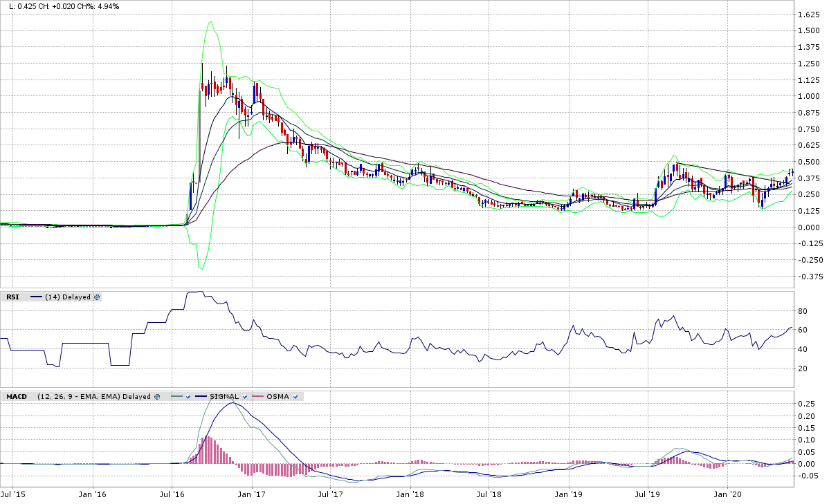The width and height of the screenshot is (829, 504).
Task: Click the OSMA pink line color swatch
Action: (x=257, y=397)
